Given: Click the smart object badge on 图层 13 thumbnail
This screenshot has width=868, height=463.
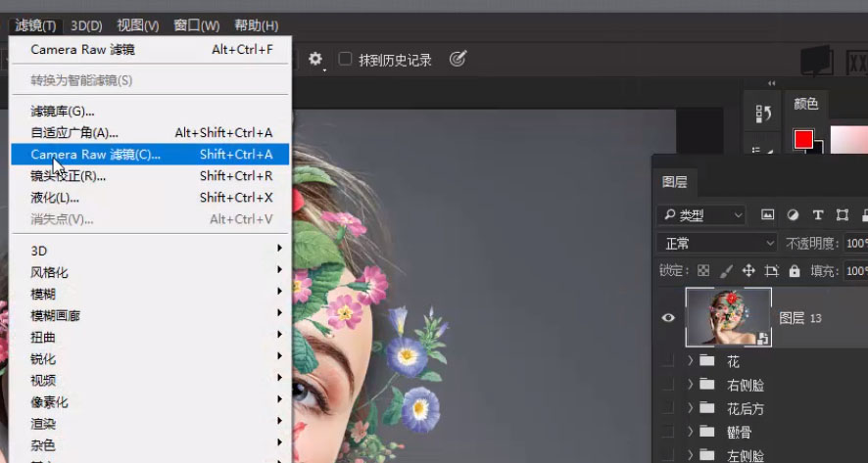Looking at the screenshot, I should [763, 339].
